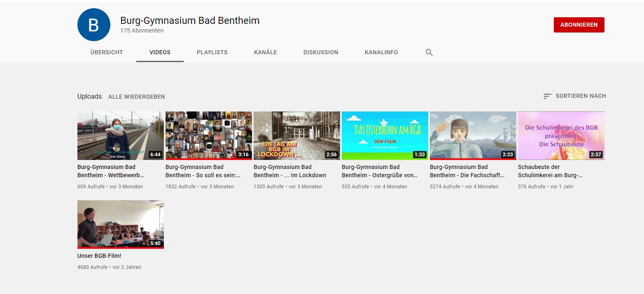Click the '175 Abonnenten' subscriber count

pos(142,31)
